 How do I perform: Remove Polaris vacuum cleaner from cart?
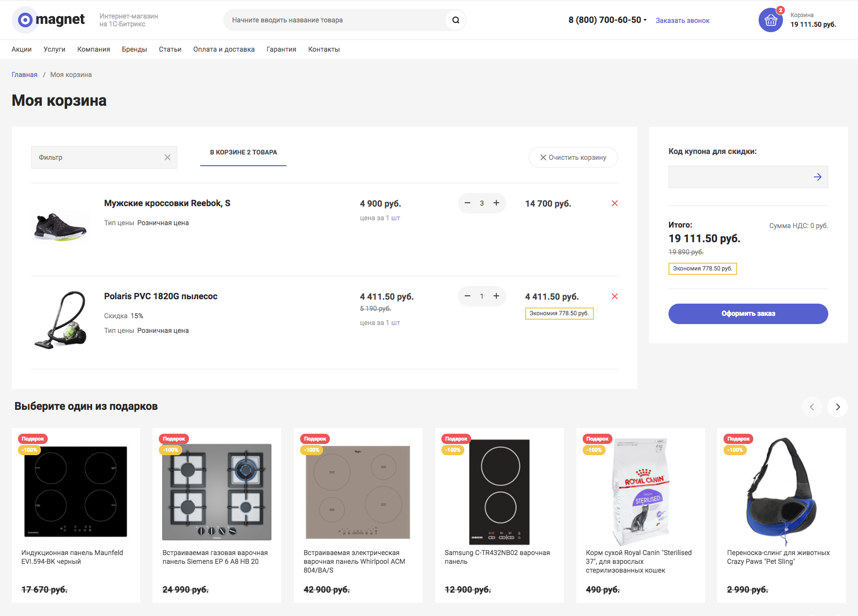pyautogui.click(x=614, y=296)
